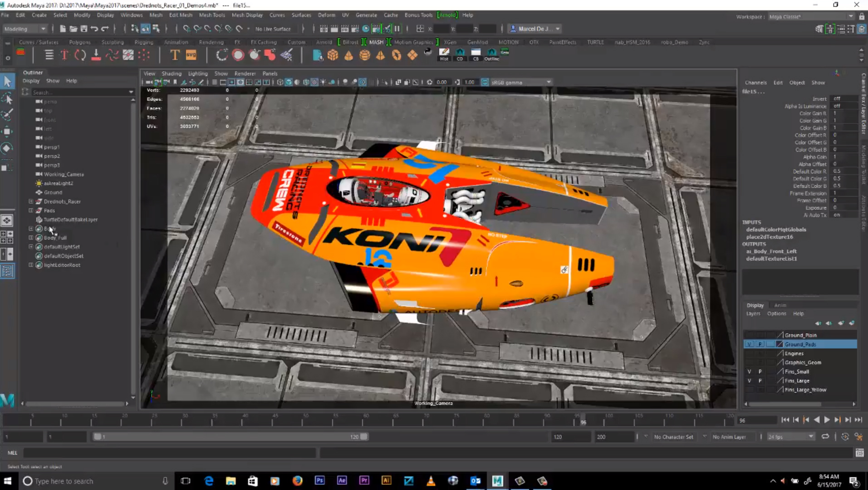Select the Rotate tool in toolbox
868x490 pixels.
click(7, 148)
